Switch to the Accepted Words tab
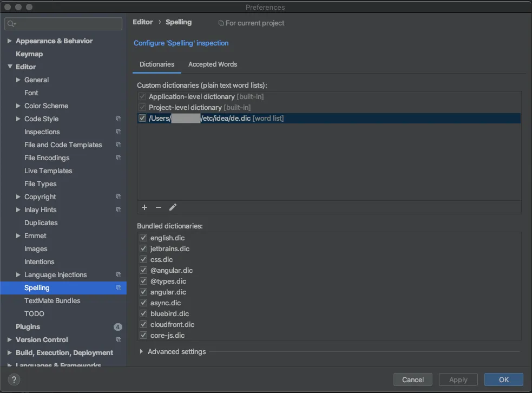The width and height of the screenshot is (532, 393). pyautogui.click(x=213, y=64)
